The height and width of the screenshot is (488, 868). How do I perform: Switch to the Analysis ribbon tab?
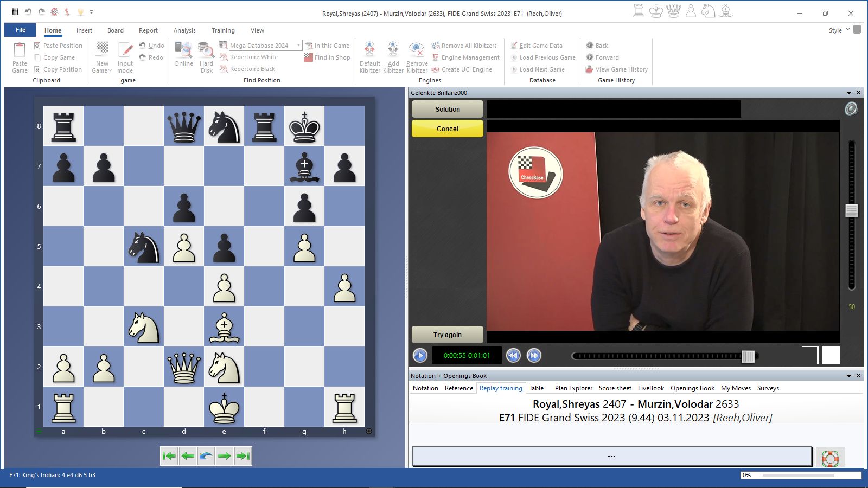coord(184,30)
